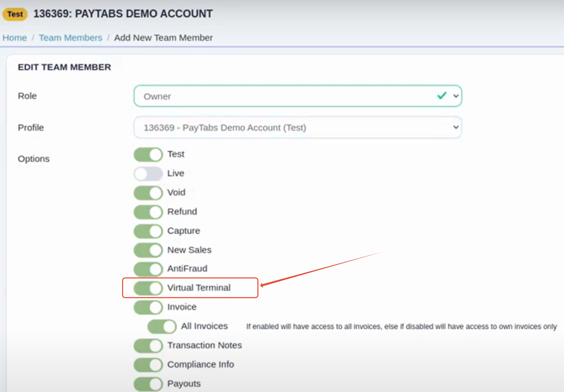Click the Role field label
Screen dimensions: 564x392
point(27,96)
